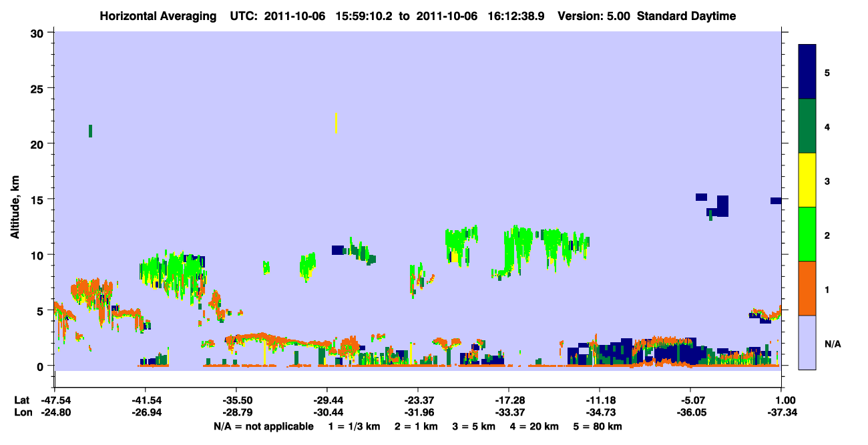Click longitude value -36.05
Screen dimensions: 868x445
click(x=690, y=413)
